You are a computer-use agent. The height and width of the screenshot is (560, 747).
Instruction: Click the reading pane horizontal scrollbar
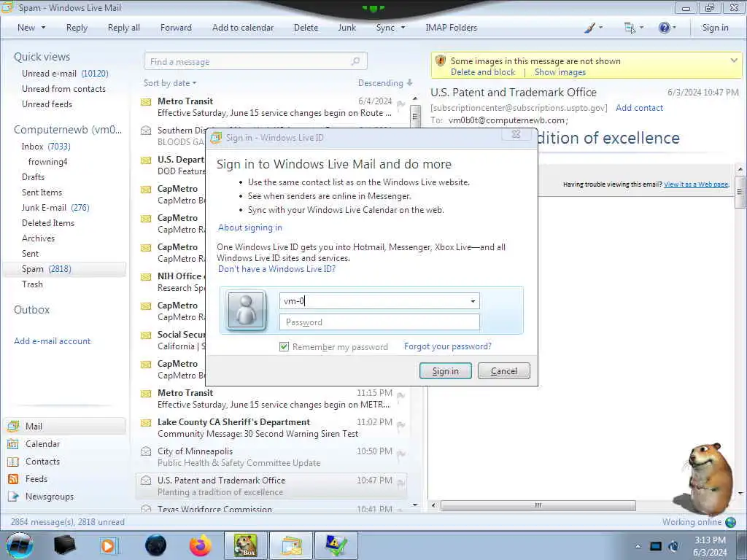point(538,505)
